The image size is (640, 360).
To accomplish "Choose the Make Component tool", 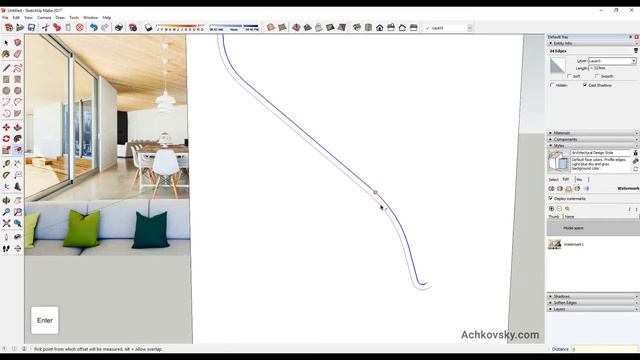I will click(x=18, y=42).
